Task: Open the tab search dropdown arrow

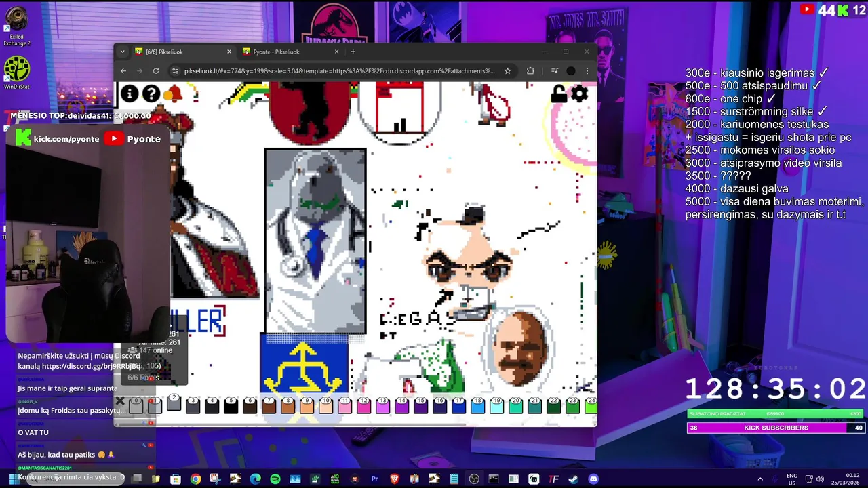Action: coord(122,52)
